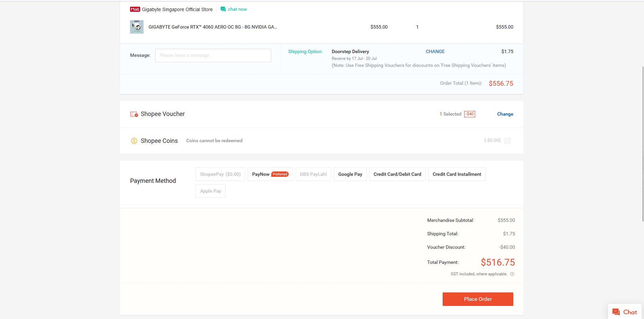
Task: Click the page vertical scrollbar
Action: point(643,144)
